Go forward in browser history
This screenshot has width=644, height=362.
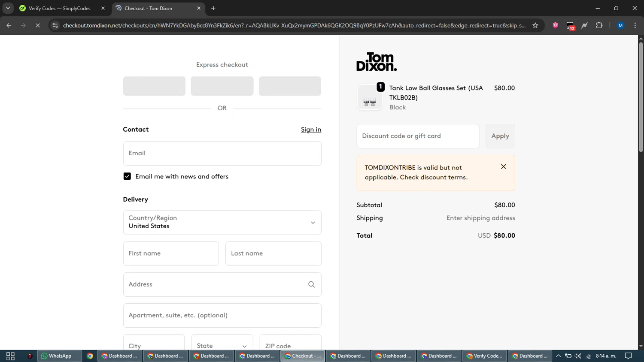point(23,25)
